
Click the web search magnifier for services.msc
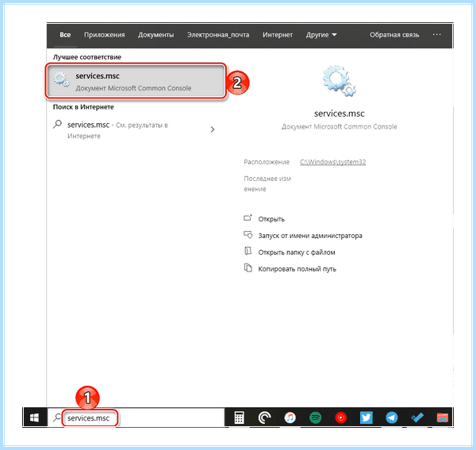tap(57, 124)
